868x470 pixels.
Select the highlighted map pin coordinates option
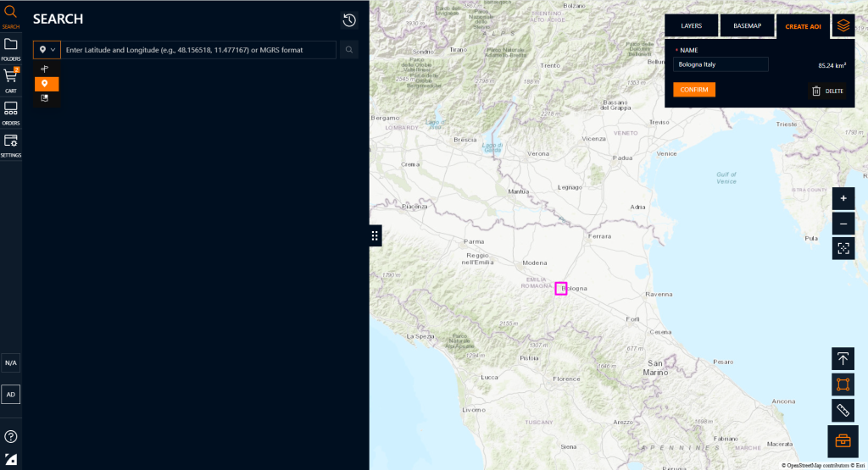[x=47, y=84]
